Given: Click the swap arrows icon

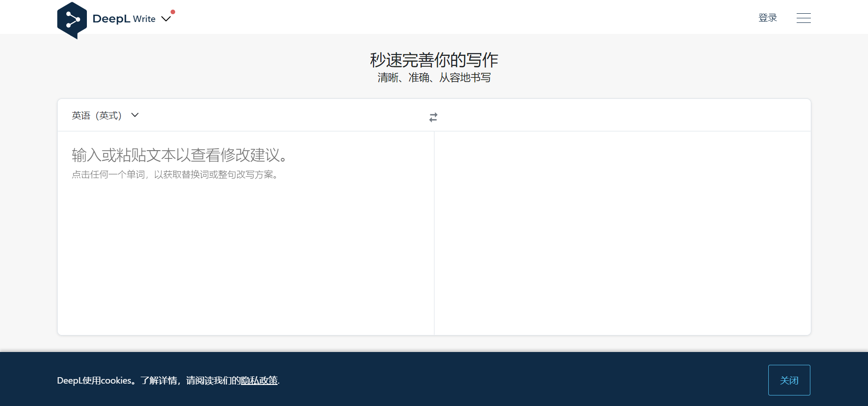Looking at the screenshot, I should 433,117.
